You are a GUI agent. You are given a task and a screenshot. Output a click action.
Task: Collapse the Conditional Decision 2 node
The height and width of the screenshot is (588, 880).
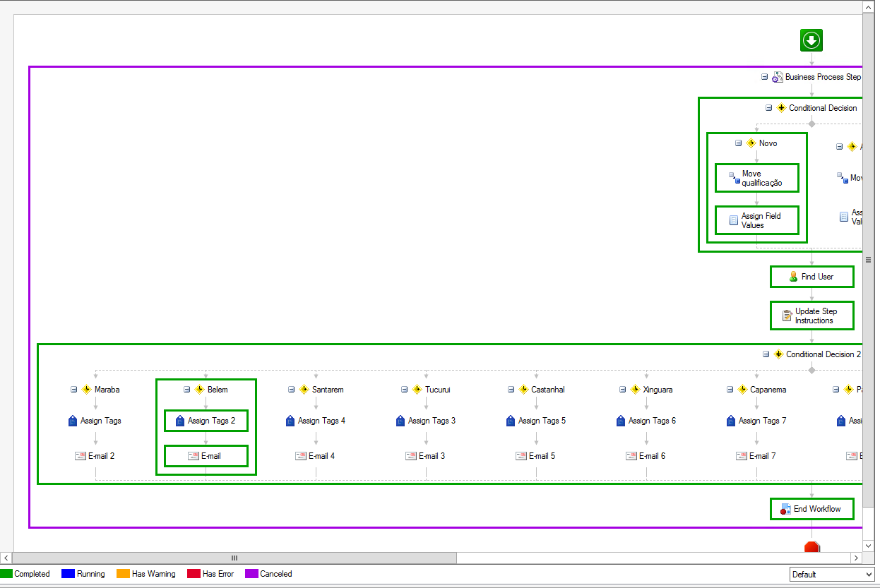coord(766,354)
